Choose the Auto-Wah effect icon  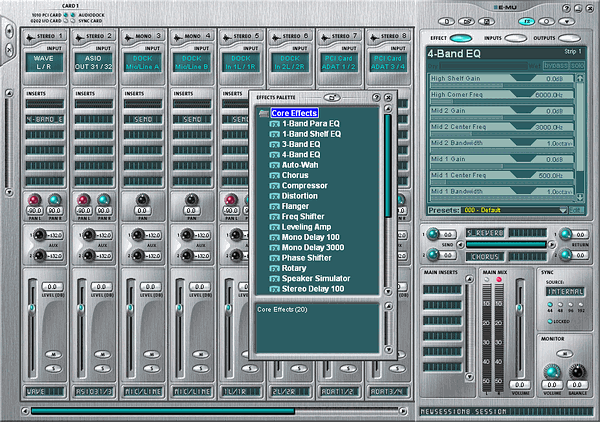coord(274,165)
